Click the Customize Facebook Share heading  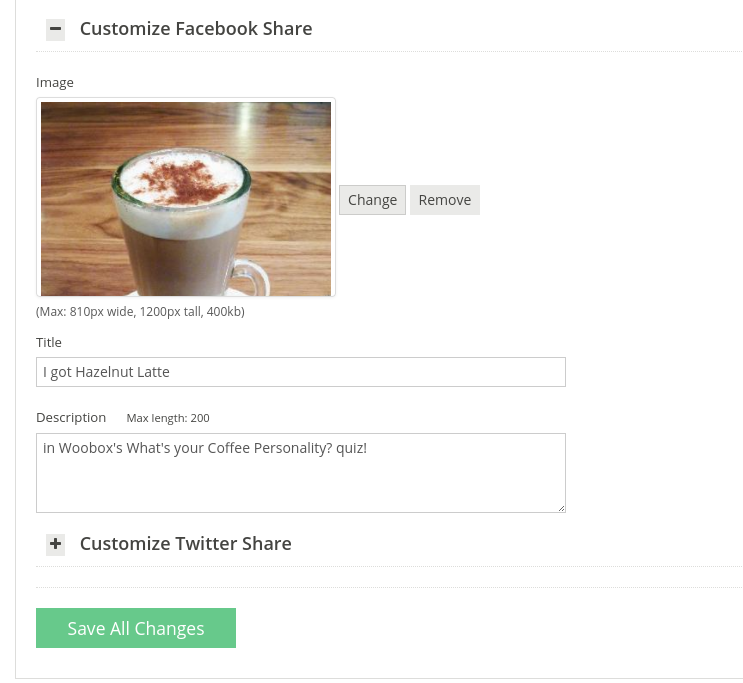(x=196, y=29)
